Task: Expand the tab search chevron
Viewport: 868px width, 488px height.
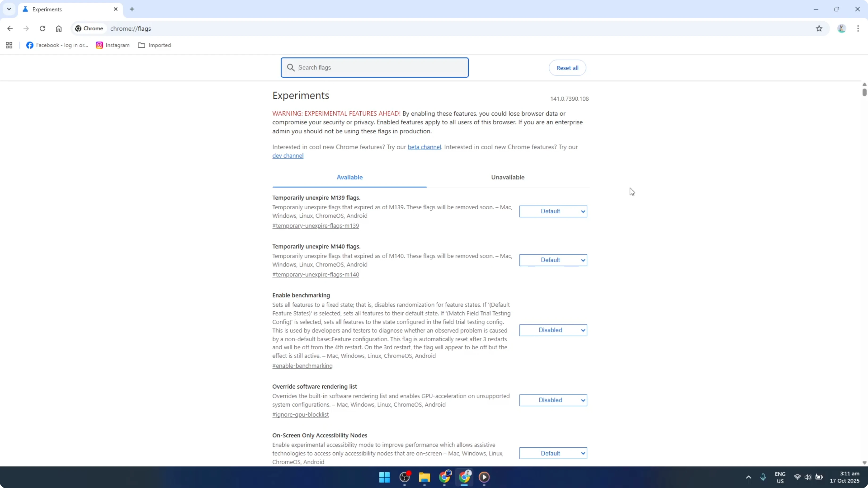Action: pos(9,9)
